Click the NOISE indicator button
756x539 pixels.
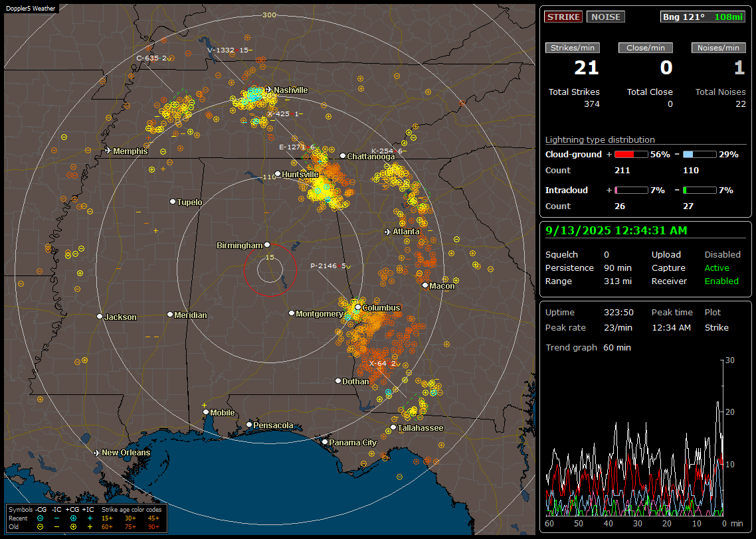coord(606,17)
